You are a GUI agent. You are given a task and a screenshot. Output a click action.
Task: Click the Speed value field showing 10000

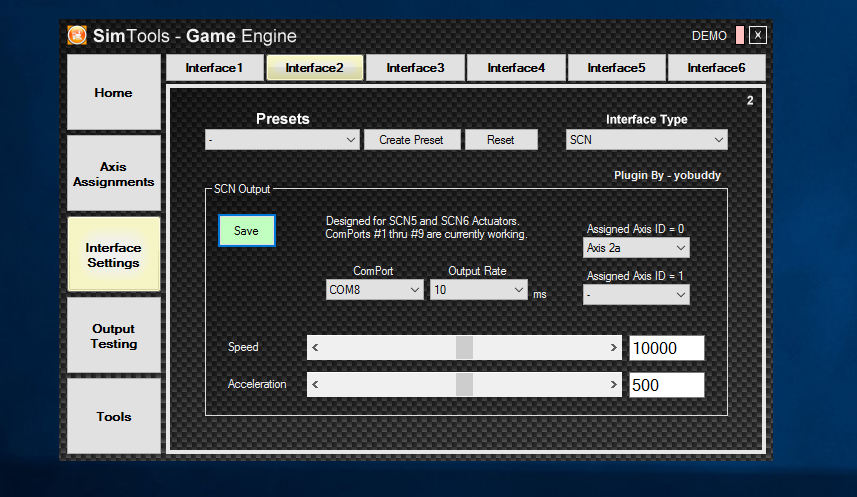coord(667,348)
